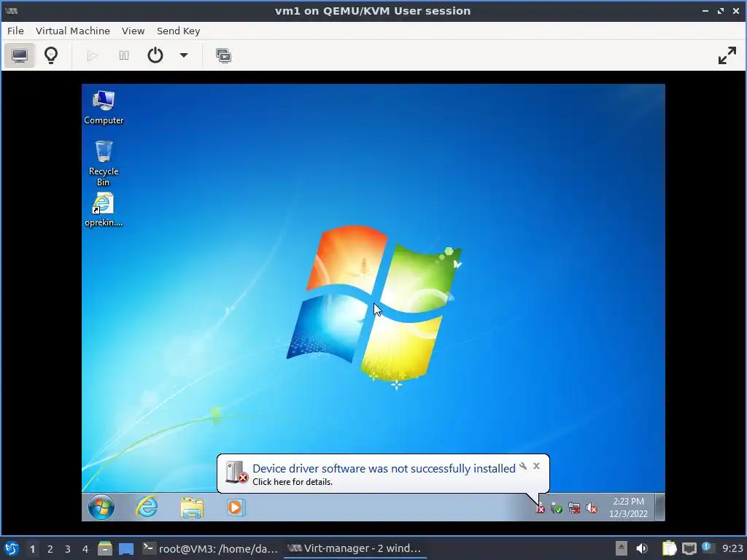Screen dimensions: 747x560
Task: Open host file manager launcher icon
Action: pyautogui.click(x=105, y=548)
